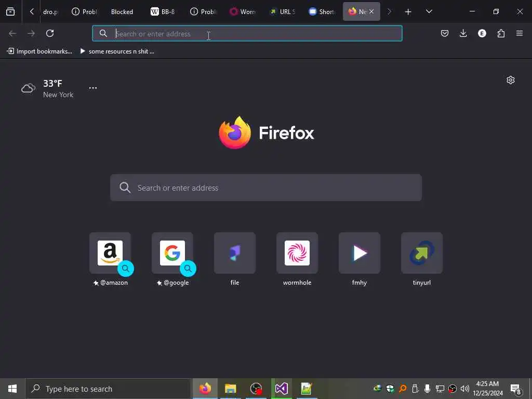The image size is (532, 399).
Task: Open the Extensions puzzle menu
Action: [501, 33]
